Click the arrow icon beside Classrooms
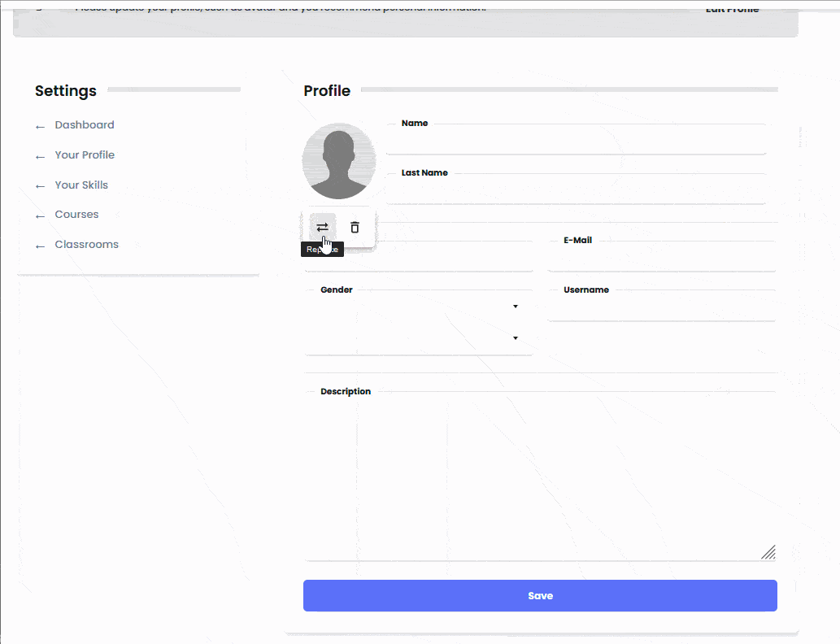Screen dimensions: 840x644 [x=40, y=245]
